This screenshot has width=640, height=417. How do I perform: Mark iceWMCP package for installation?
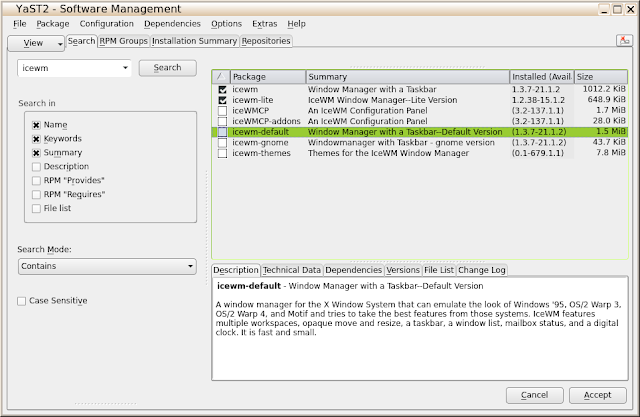click(x=222, y=111)
